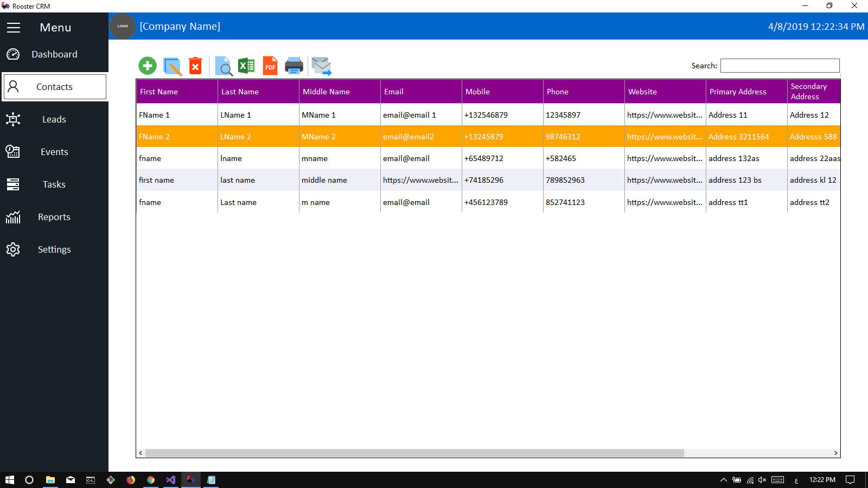Click the company logo circle

click(122, 26)
